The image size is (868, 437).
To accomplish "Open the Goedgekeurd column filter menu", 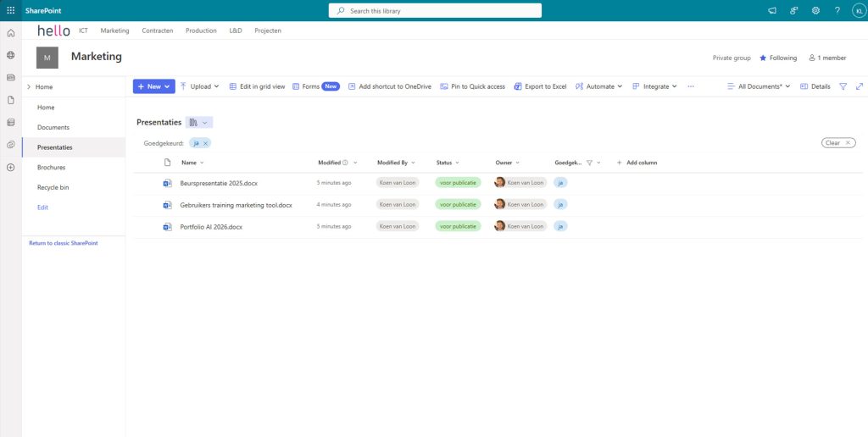I will pos(578,163).
